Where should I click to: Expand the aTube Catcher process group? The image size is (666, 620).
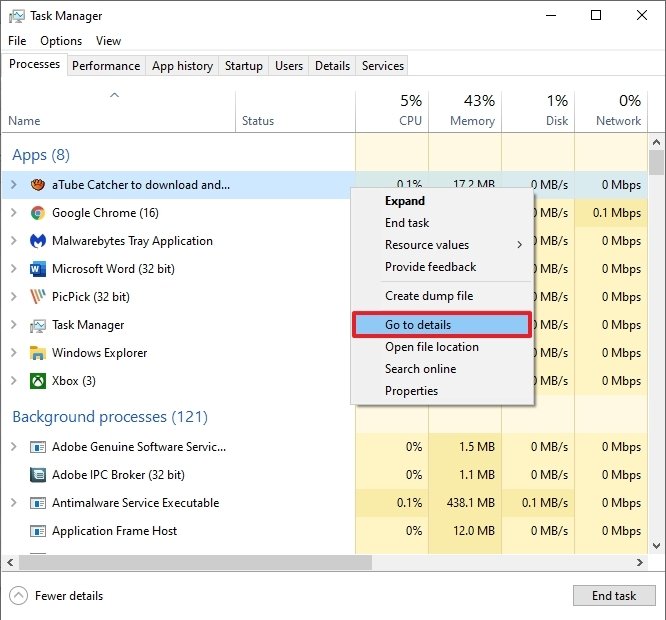coord(14,185)
